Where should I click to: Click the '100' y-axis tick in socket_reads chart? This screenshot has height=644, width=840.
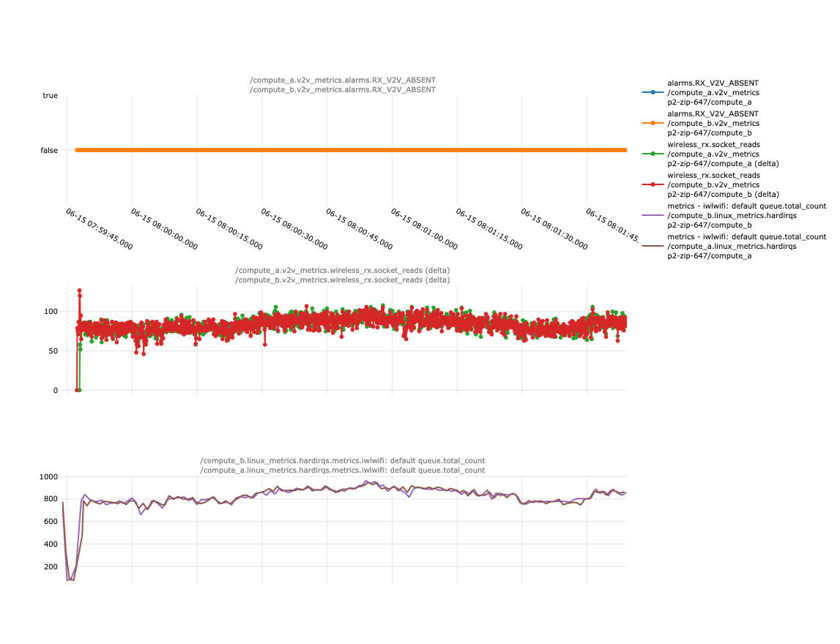[51, 312]
